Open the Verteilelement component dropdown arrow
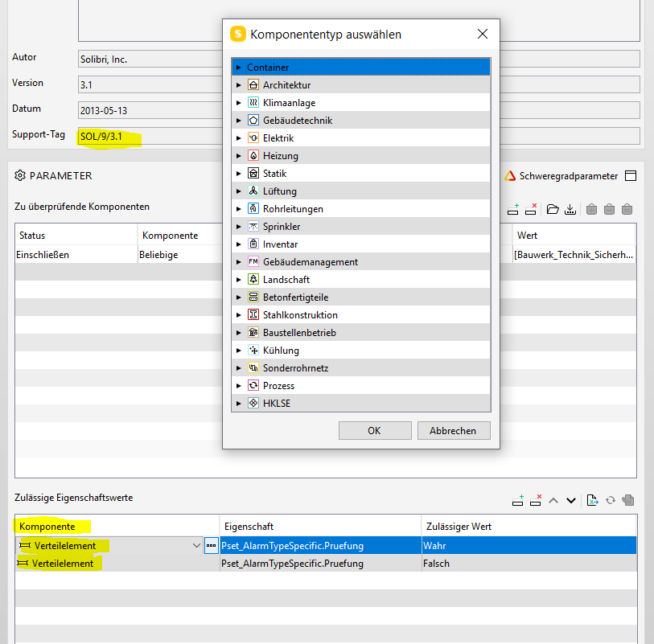Image resolution: width=654 pixels, height=644 pixels. click(196, 546)
